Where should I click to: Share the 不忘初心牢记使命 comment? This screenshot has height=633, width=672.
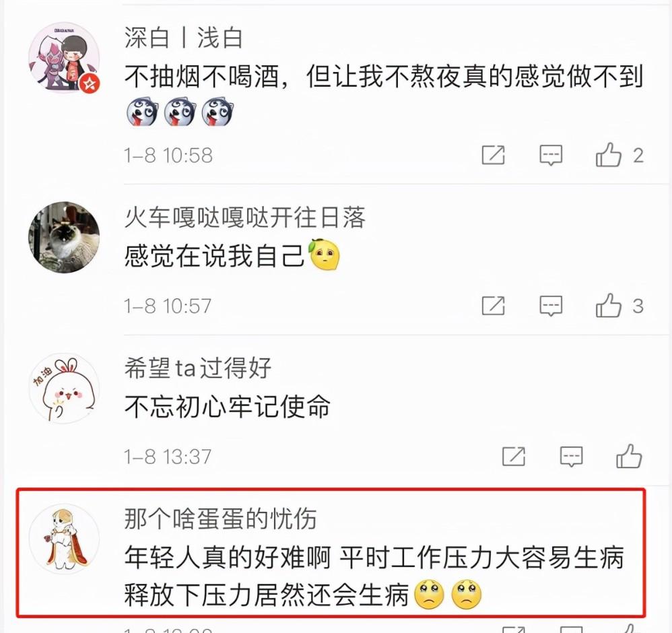pos(514,457)
